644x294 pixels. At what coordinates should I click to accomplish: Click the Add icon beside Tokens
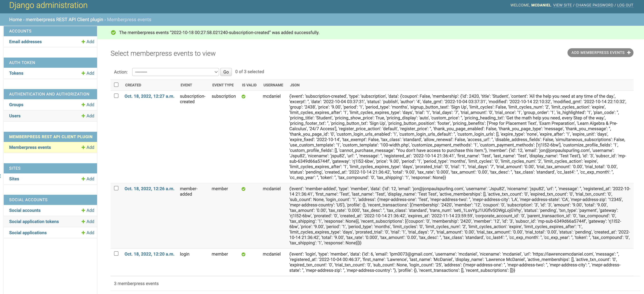[x=83, y=73]
